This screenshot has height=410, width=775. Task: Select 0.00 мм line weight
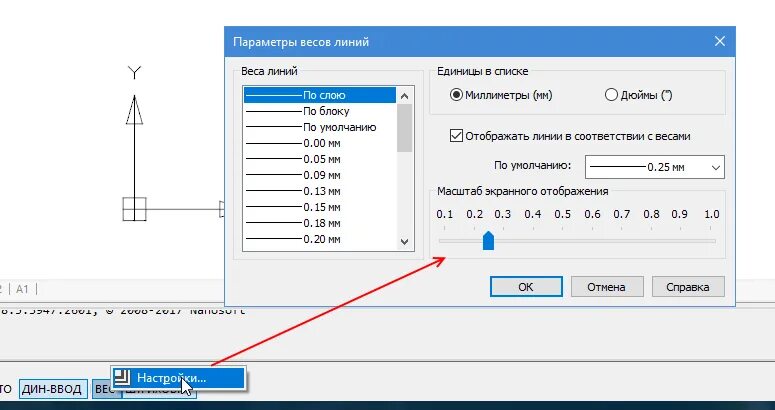tap(320, 143)
